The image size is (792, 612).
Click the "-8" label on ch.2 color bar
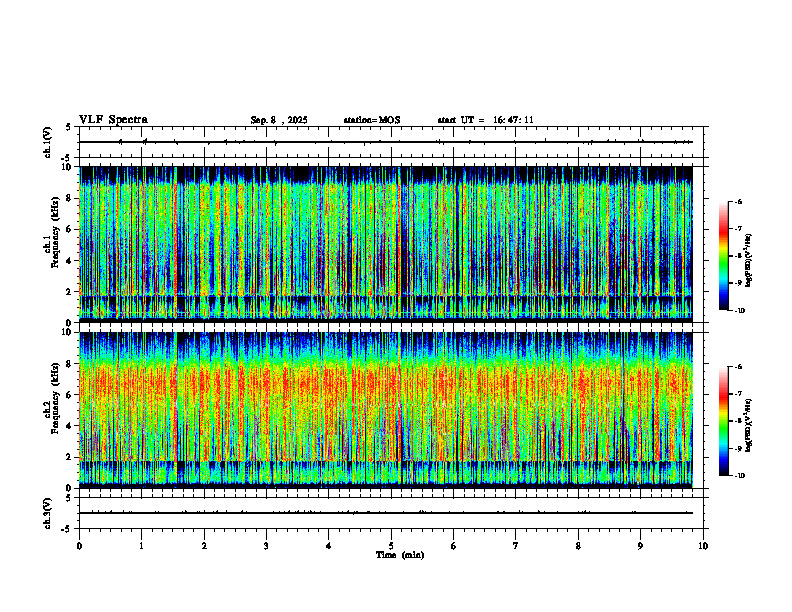738,421
